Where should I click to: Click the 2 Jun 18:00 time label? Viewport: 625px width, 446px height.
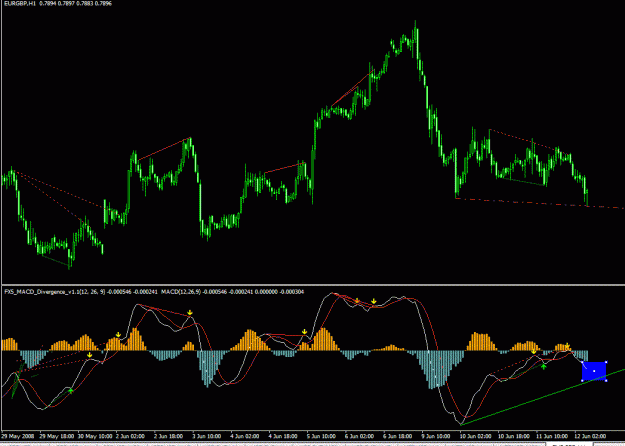coord(168,436)
